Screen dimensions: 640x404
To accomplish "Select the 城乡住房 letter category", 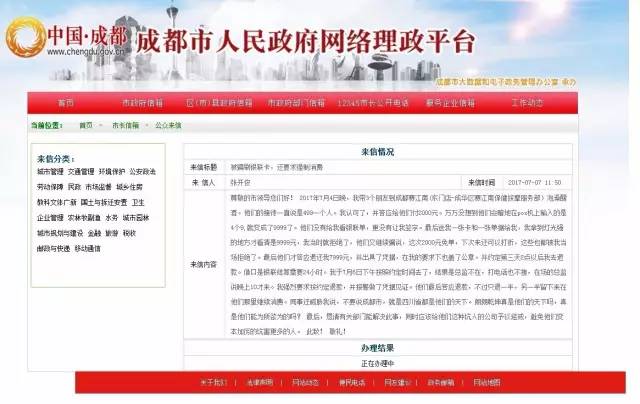I will pos(129,187).
